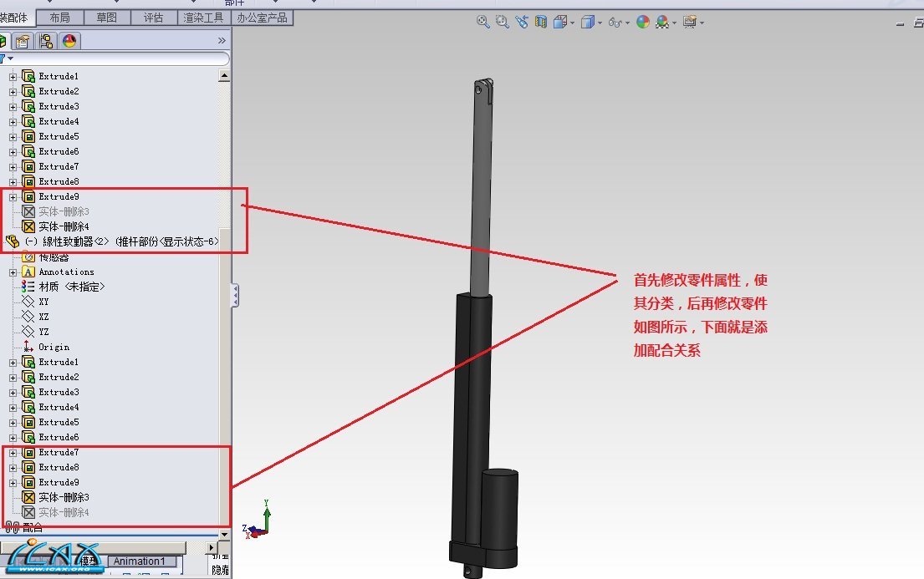Expand the top Extrude5 feature node
Viewport: 924px width, 579px height.
click(x=13, y=137)
